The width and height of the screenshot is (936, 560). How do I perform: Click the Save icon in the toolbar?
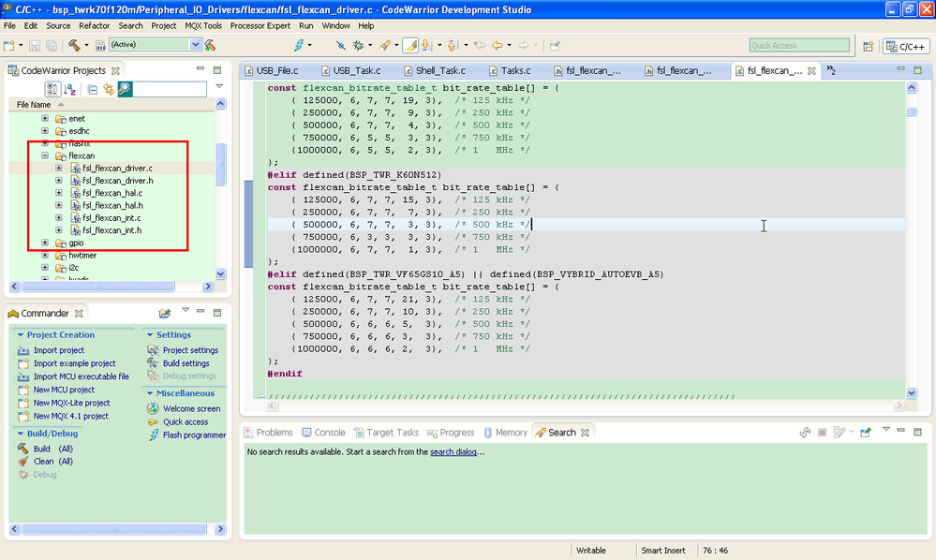pos(35,45)
